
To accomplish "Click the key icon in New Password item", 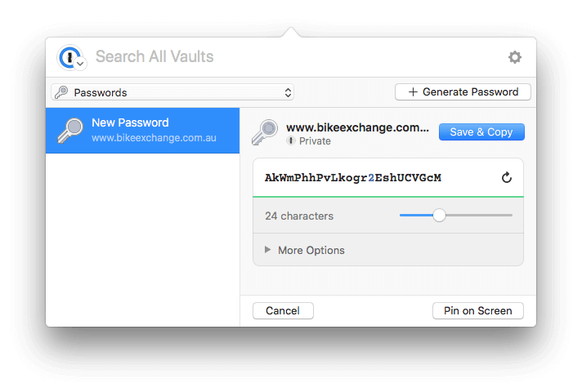I will tap(70, 131).
